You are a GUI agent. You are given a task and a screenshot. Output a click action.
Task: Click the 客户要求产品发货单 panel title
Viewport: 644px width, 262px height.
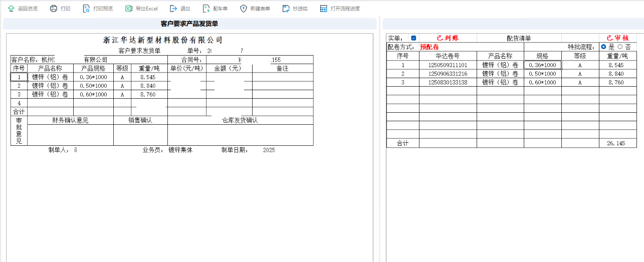(189, 24)
